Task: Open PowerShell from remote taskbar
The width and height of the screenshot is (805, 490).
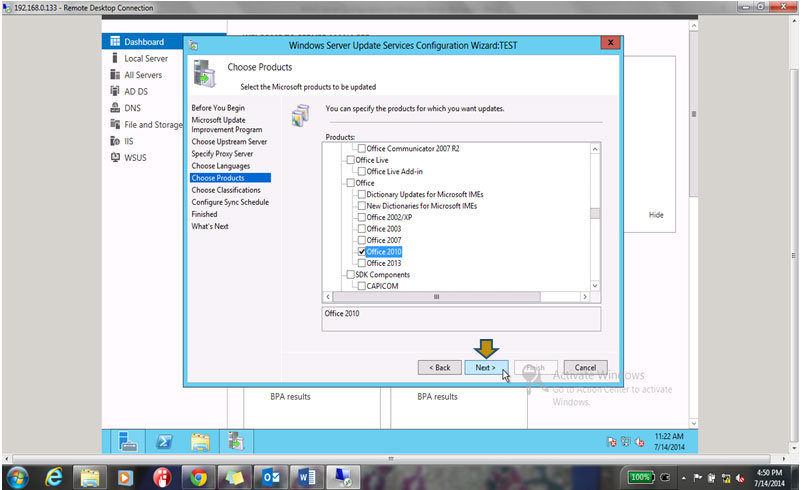Action: 164,441
